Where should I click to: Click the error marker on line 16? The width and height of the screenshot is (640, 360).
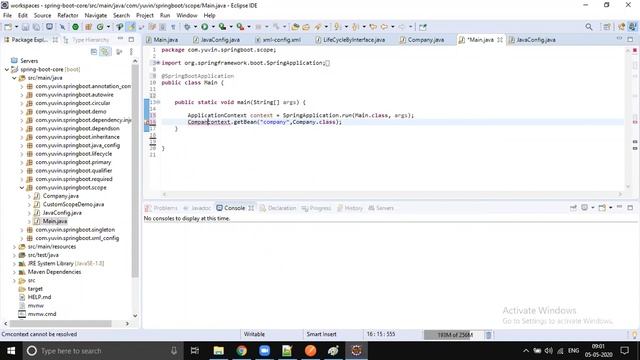148,122
